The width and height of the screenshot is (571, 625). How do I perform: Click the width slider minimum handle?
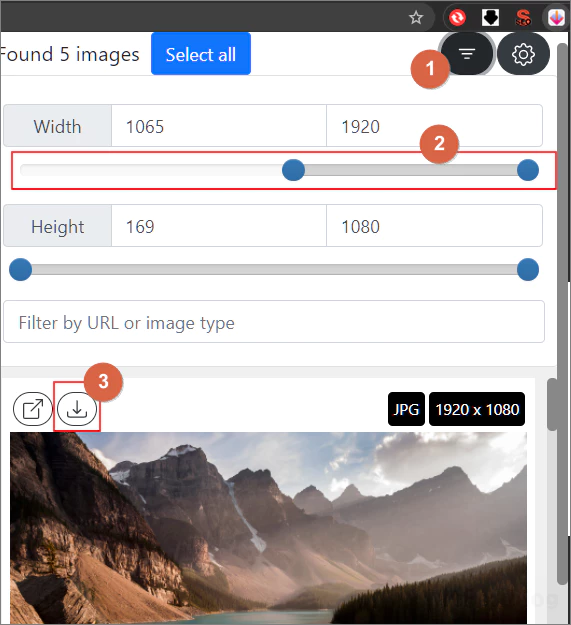point(293,170)
